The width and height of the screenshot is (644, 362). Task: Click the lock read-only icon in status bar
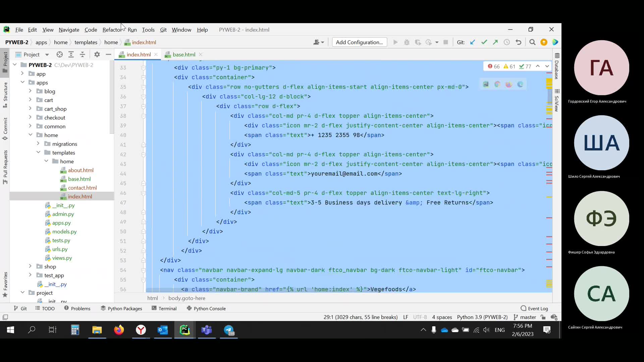[x=543, y=317]
